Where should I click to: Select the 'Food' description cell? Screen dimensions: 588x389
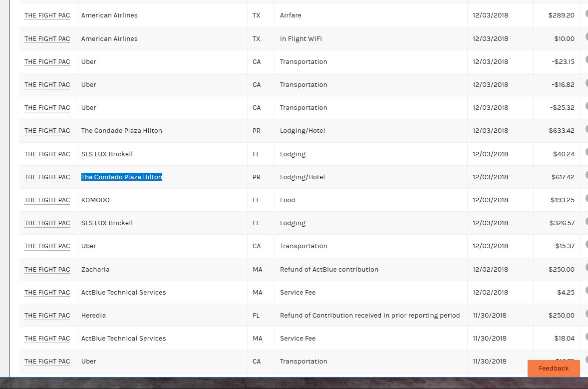point(287,200)
